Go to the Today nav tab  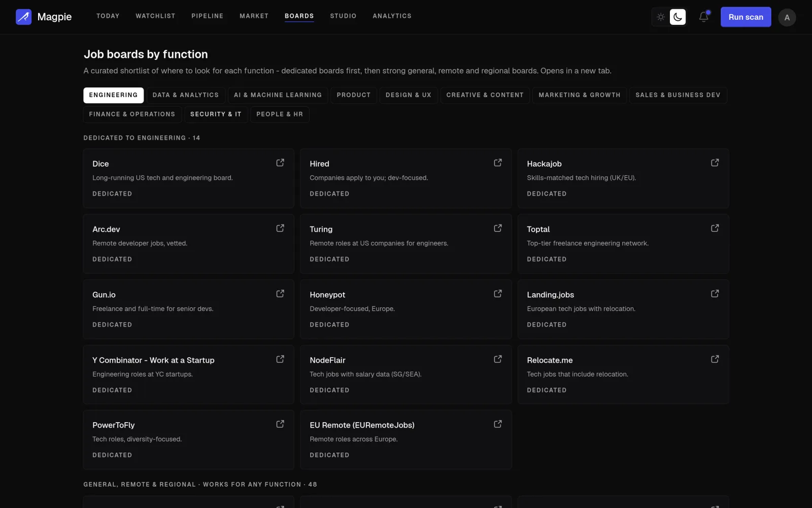(108, 16)
